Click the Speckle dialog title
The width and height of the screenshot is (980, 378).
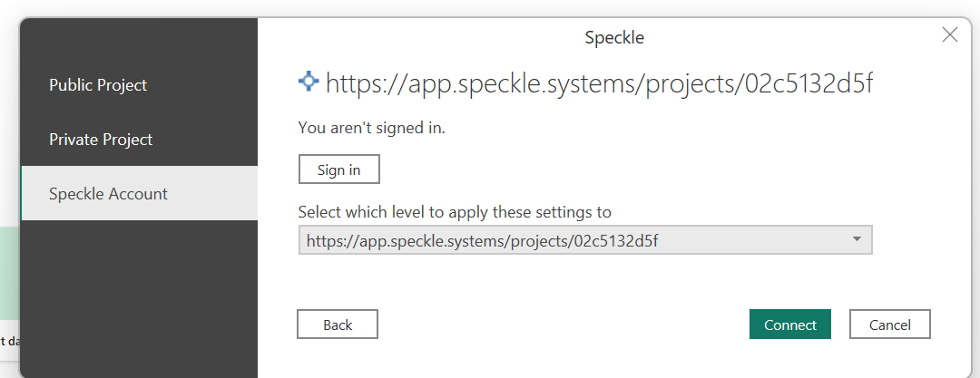pos(614,37)
